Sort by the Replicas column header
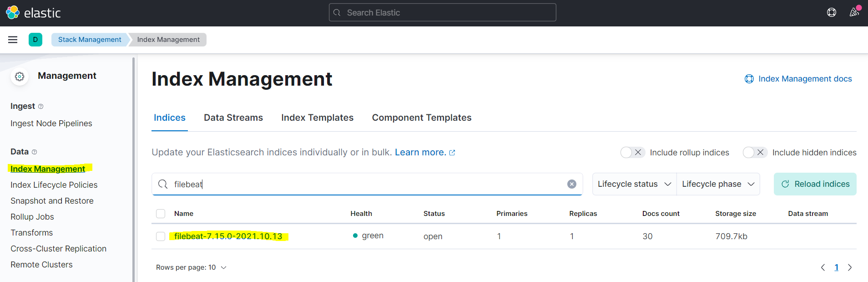Screen dimensions: 868x282 [583, 214]
